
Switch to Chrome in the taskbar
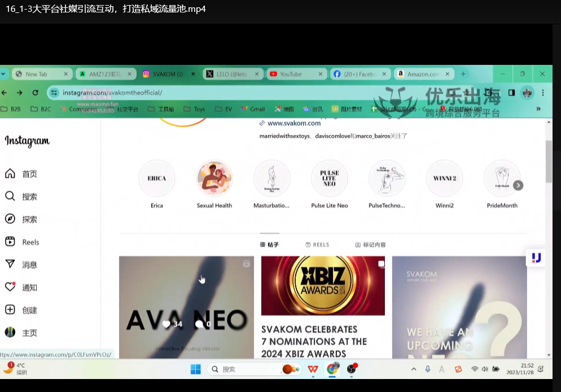pyautogui.click(x=332, y=369)
